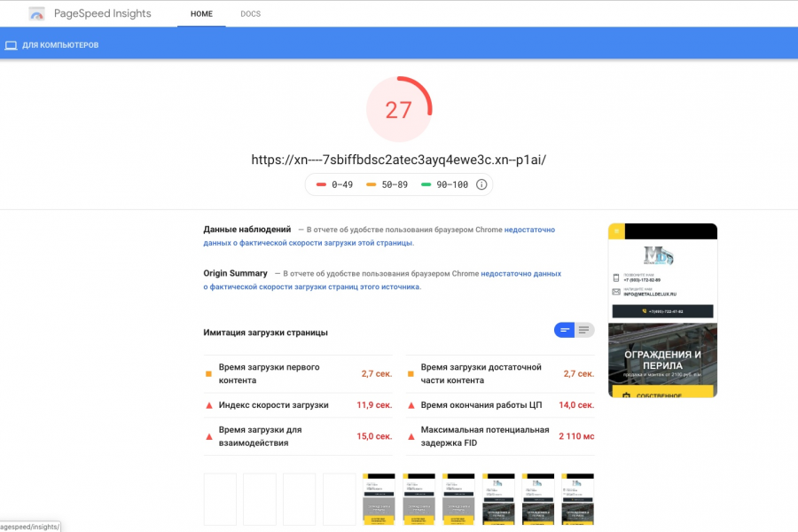
Task: Click orange square icon next to 'Время загрузки первого контента'
Action: point(208,373)
